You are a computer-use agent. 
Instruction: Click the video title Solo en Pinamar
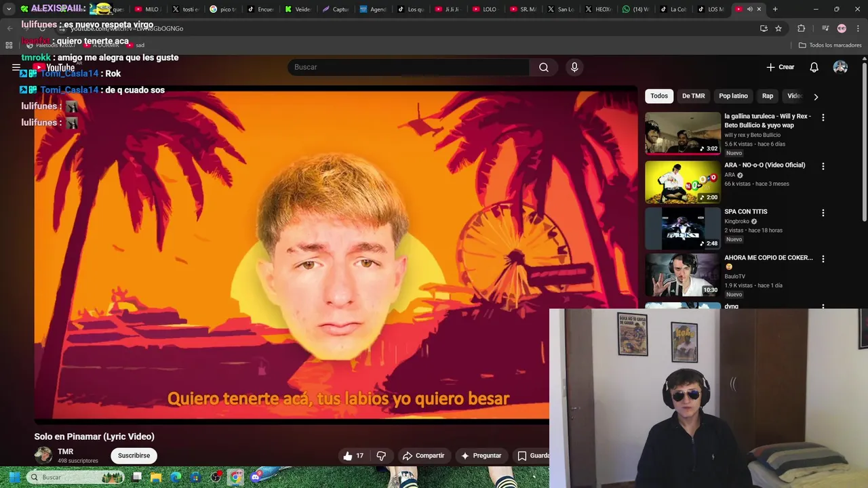[x=94, y=436]
